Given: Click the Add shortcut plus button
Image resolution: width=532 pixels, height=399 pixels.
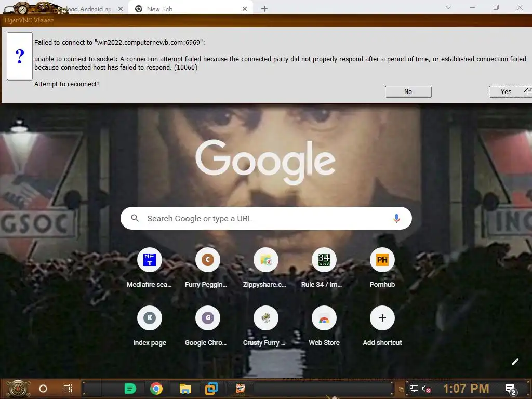Looking at the screenshot, I should 382,318.
